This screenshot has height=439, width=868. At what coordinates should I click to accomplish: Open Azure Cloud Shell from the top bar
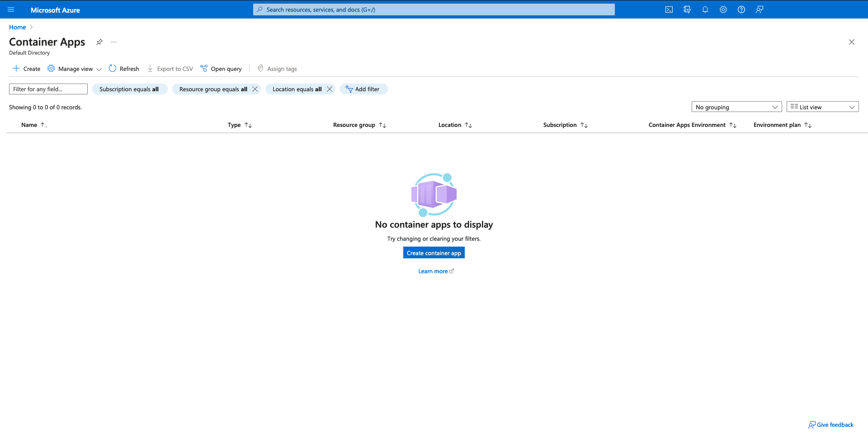tap(669, 9)
